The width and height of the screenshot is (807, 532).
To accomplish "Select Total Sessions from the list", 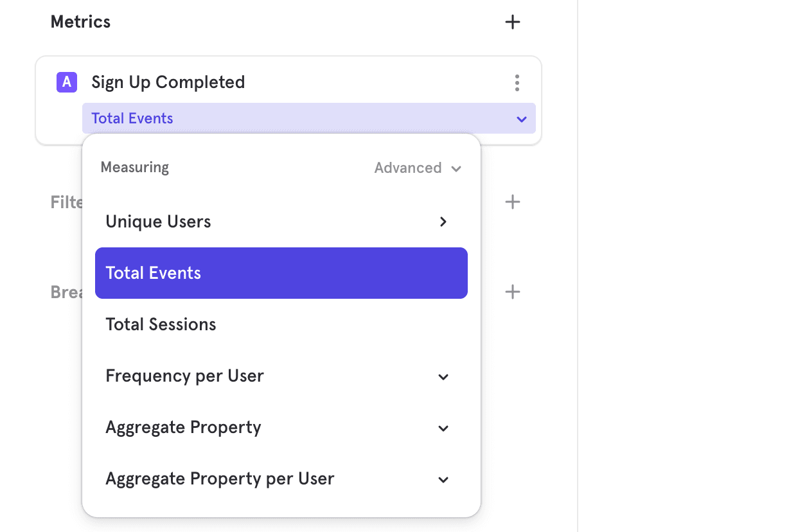I will coord(161,324).
